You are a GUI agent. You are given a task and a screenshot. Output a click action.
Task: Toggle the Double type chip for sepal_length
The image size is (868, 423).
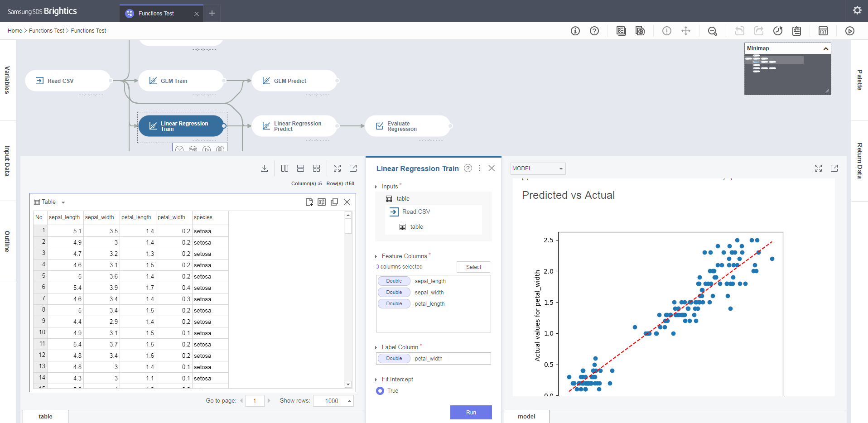(394, 281)
